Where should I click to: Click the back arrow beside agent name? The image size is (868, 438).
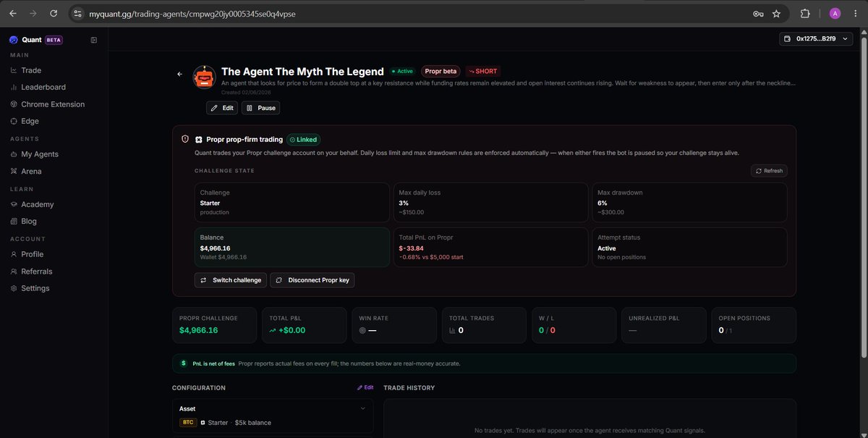click(x=179, y=74)
